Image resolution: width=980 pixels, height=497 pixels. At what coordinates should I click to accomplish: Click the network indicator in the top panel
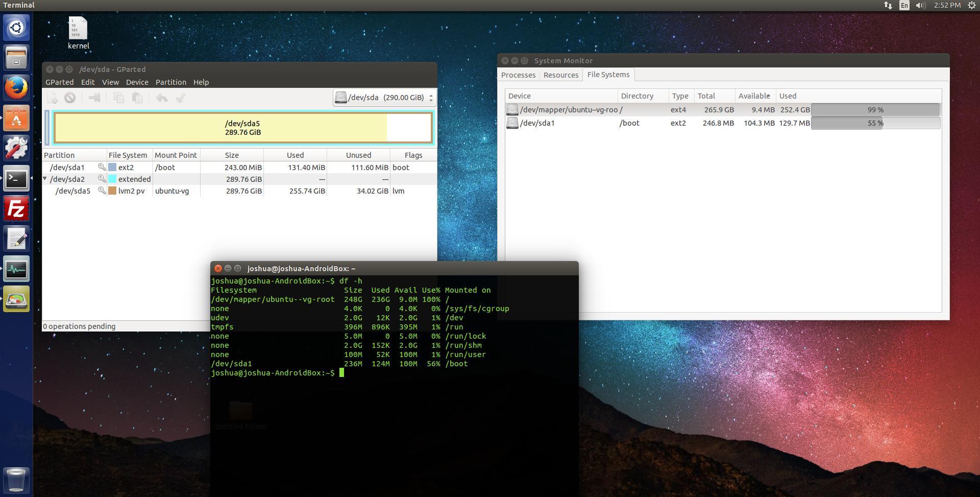click(888, 5)
